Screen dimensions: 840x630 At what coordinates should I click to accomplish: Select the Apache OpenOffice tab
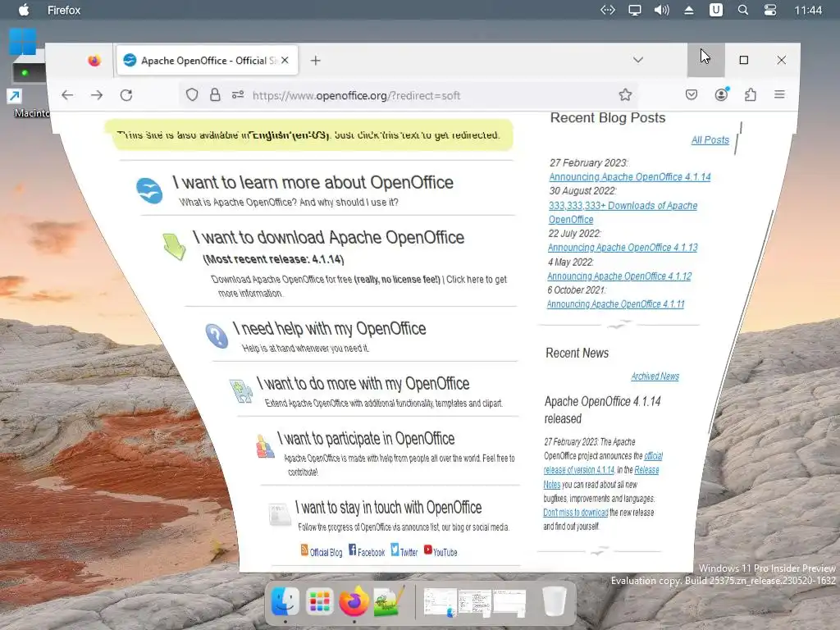[207, 61]
